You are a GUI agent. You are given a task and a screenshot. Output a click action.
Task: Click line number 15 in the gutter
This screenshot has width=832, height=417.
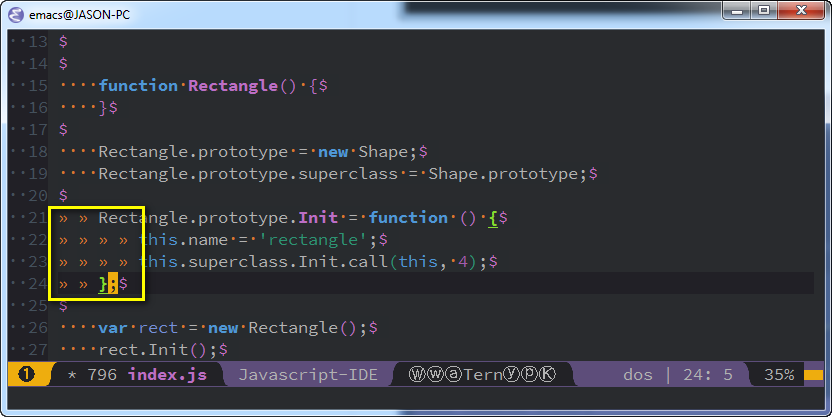(38, 85)
